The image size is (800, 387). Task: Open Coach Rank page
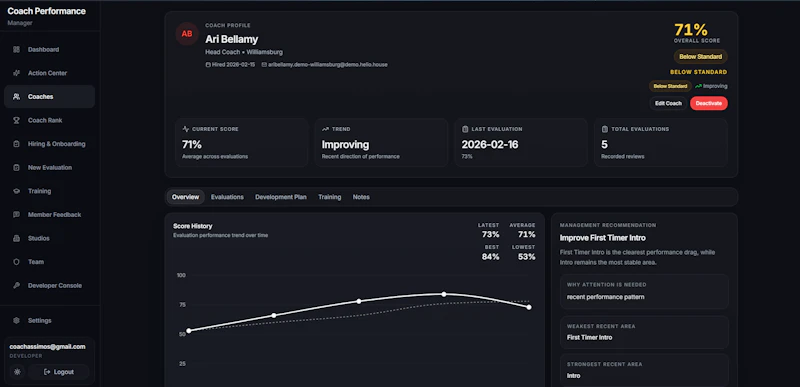click(x=49, y=120)
